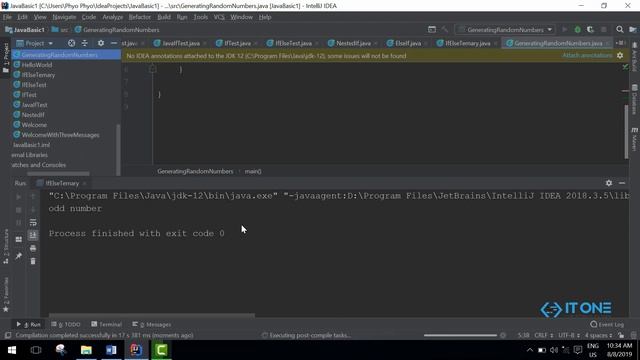
Task: Toggle tool window bars icon in status bar corner
Action: [8, 335]
